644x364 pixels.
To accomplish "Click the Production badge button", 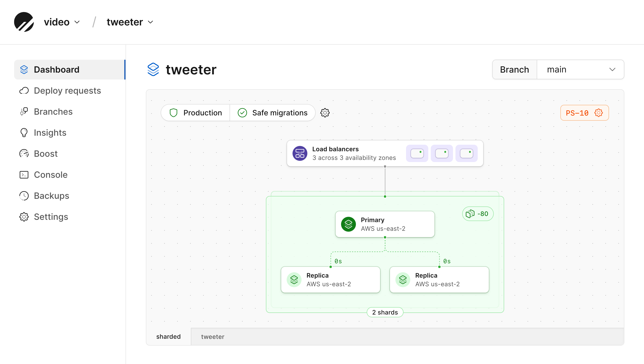I will coord(195,113).
